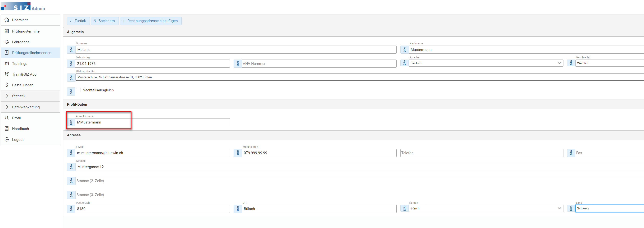Open Trainings in the sidebar
The image size is (644, 228).
[30, 64]
